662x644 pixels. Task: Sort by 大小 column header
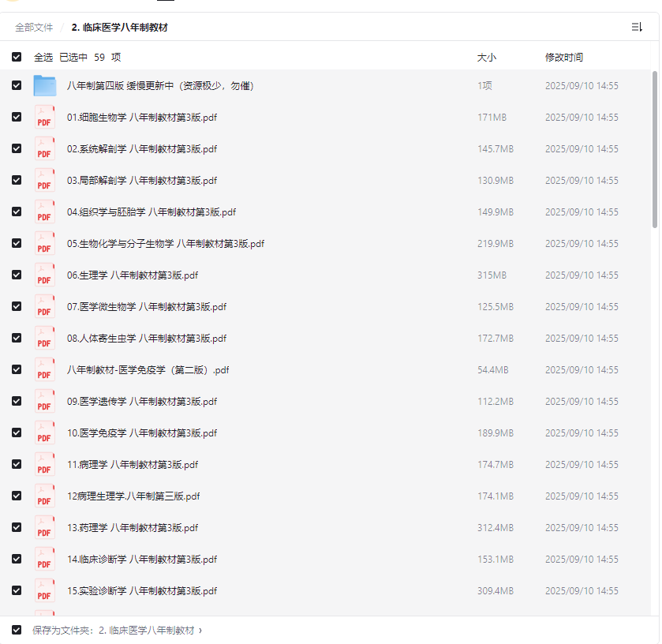pos(486,58)
